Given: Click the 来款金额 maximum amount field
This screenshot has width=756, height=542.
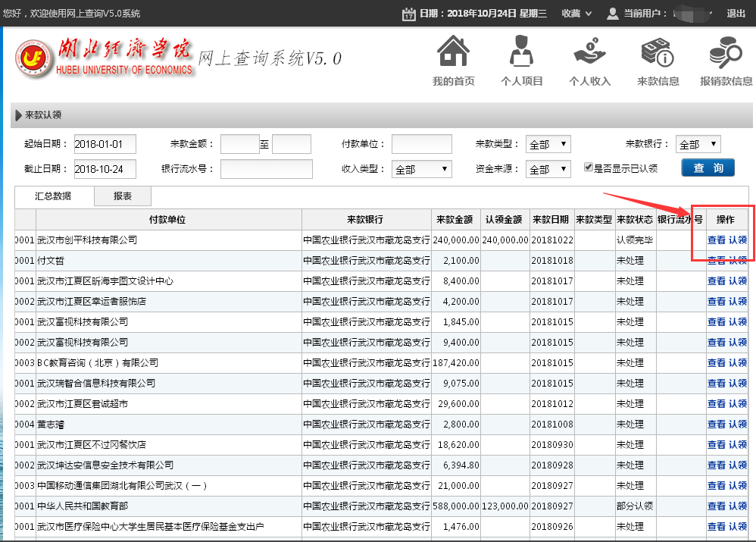Looking at the screenshot, I should pyautogui.click(x=291, y=144).
